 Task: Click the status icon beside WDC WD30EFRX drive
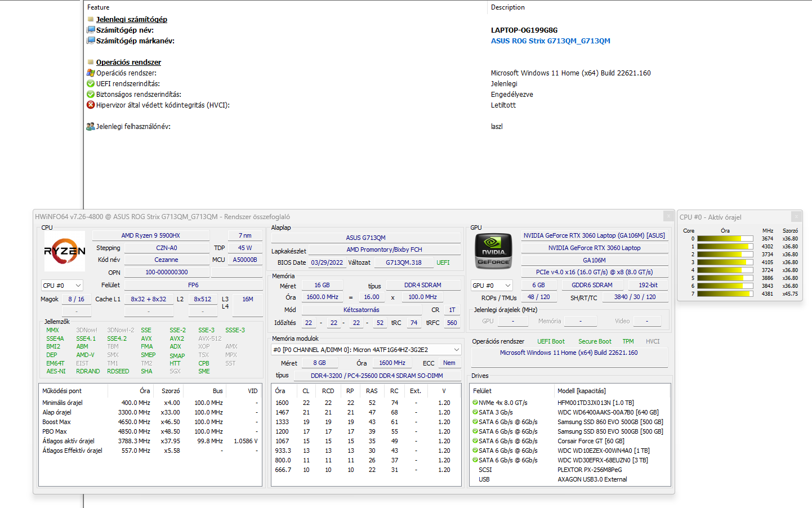click(475, 460)
